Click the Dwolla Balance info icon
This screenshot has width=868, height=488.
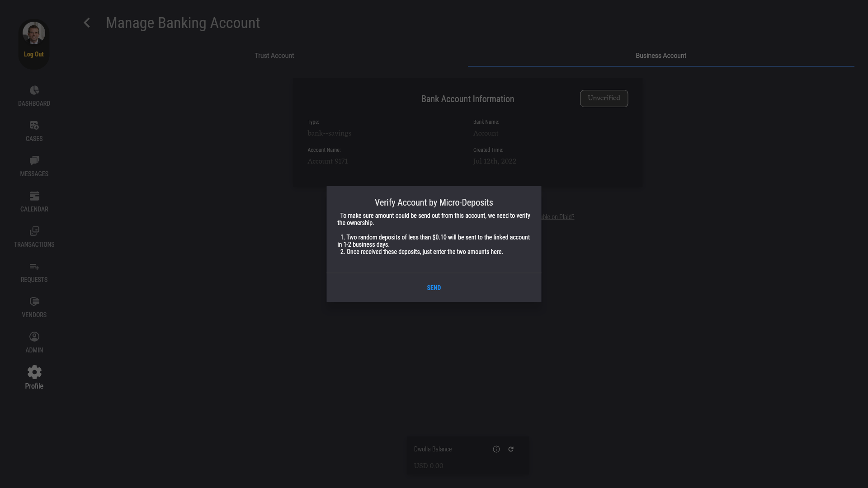pos(496,449)
